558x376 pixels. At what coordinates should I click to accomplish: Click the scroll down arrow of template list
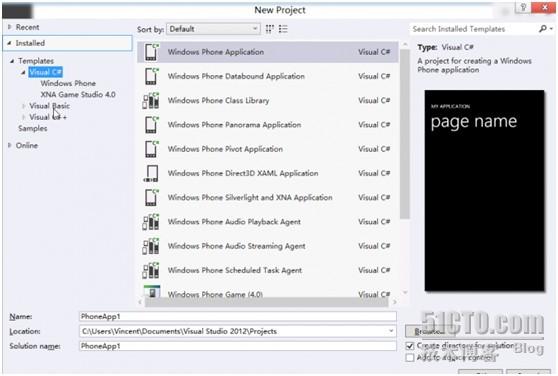pos(405,292)
